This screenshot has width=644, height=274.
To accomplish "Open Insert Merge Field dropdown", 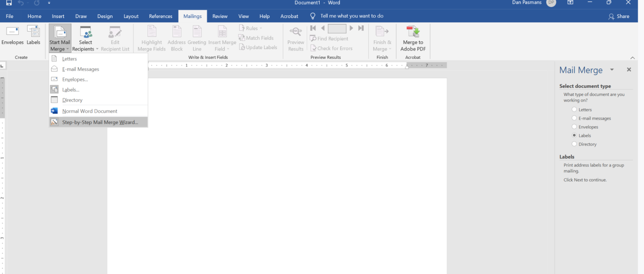I will pos(222,38).
